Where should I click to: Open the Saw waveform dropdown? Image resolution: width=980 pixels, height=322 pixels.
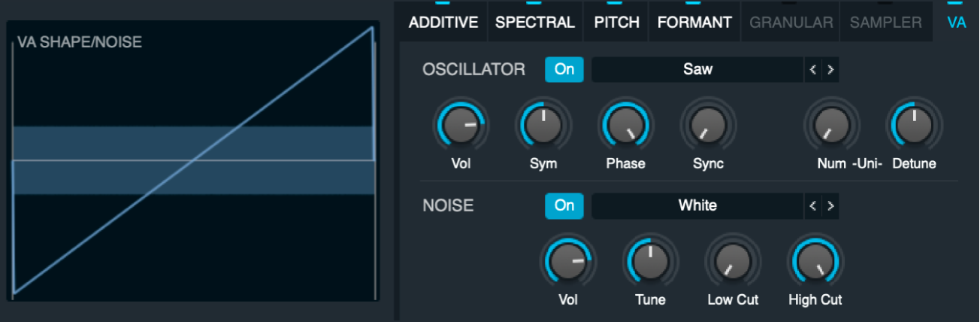697,70
